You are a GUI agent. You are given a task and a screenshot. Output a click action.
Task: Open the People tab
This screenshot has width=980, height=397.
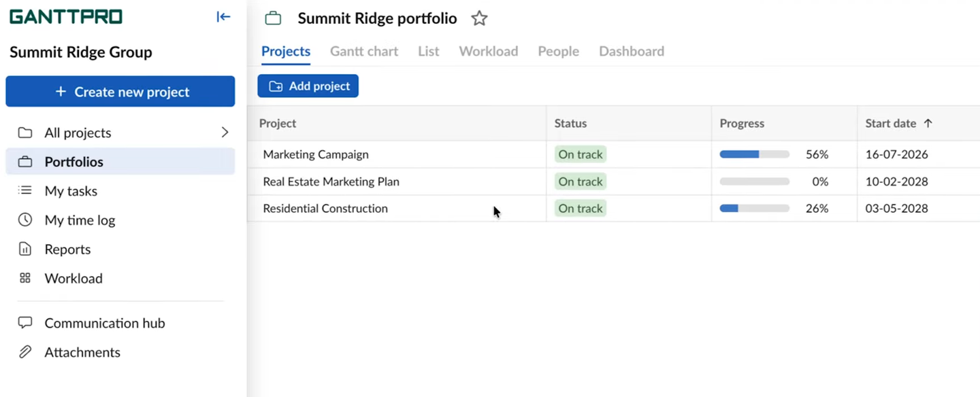558,51
